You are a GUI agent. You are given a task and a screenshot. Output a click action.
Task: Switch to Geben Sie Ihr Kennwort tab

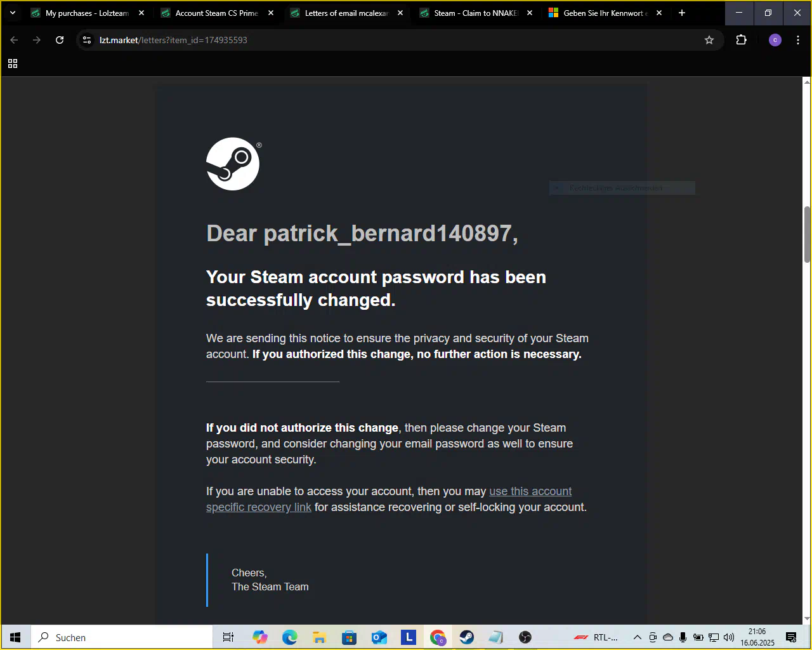(x=605, y=13)
